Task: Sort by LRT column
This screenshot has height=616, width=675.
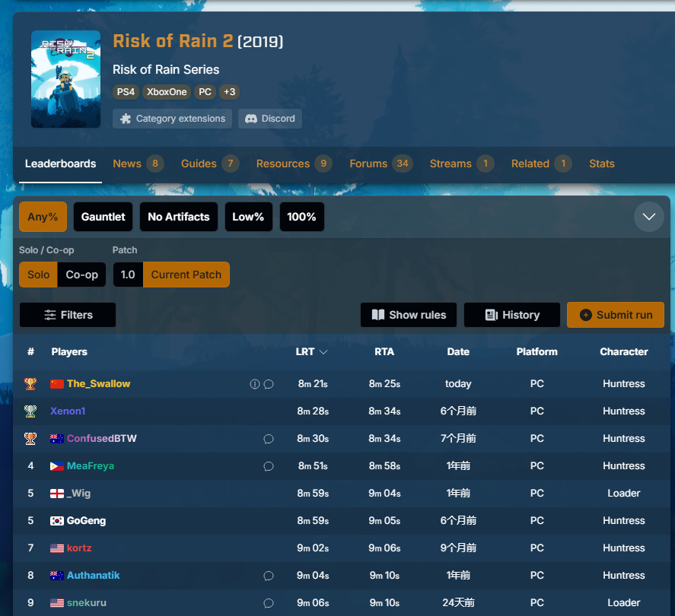Action: [312, 352]
